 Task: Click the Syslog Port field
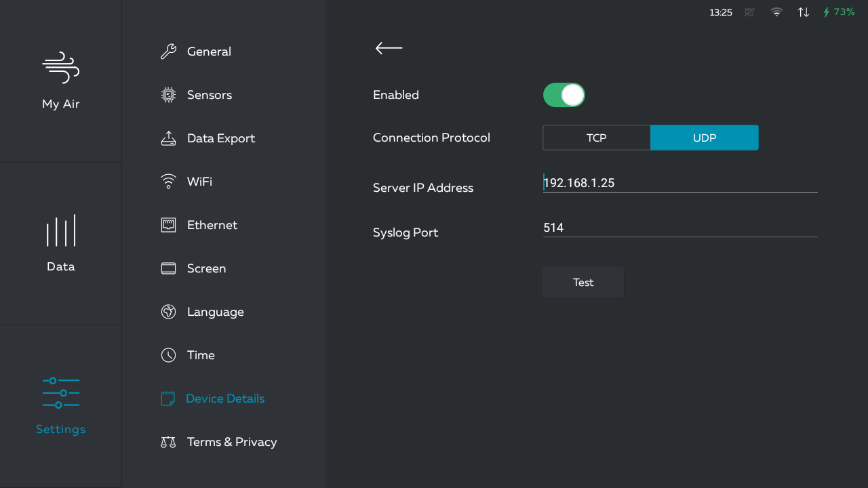click(x=680, y=228)
